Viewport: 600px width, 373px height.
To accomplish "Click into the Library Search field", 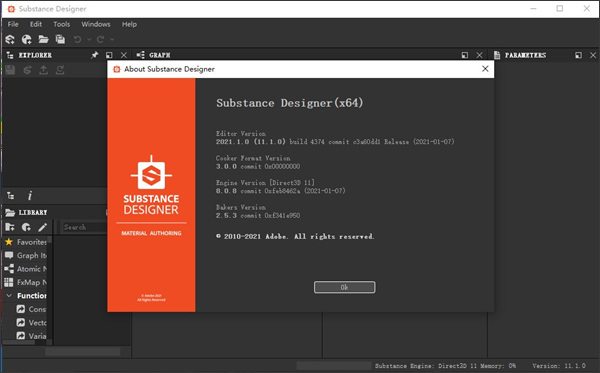I will (x=84, y=227).
